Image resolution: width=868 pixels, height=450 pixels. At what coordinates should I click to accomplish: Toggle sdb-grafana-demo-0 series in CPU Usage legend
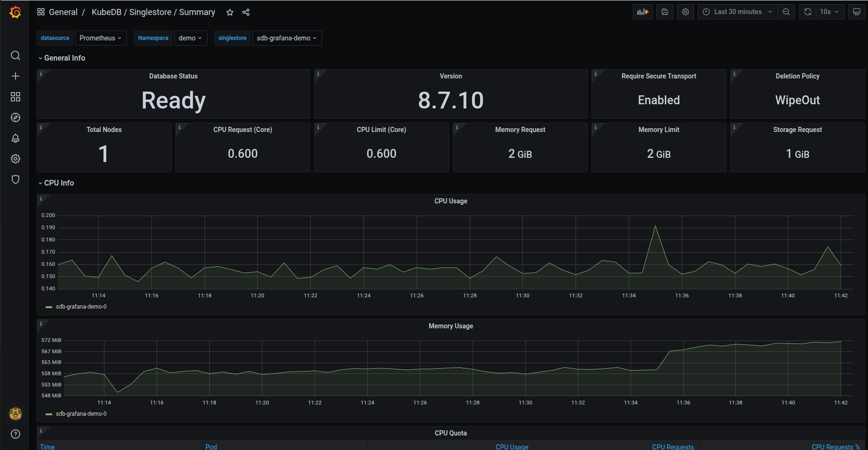coord(81,307)
